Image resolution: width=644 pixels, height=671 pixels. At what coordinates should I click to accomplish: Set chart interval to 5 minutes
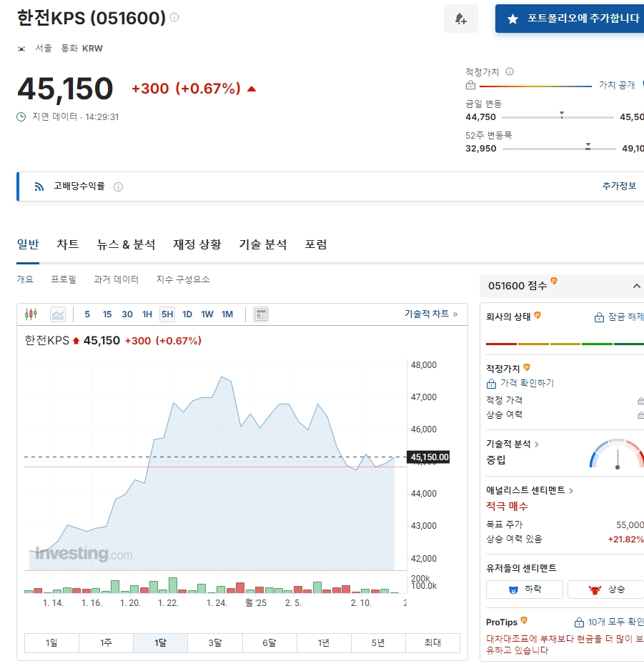click(87, 314)
